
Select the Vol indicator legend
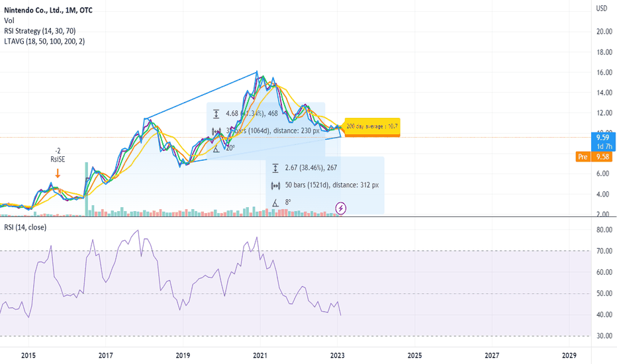(x=9, y=21)
